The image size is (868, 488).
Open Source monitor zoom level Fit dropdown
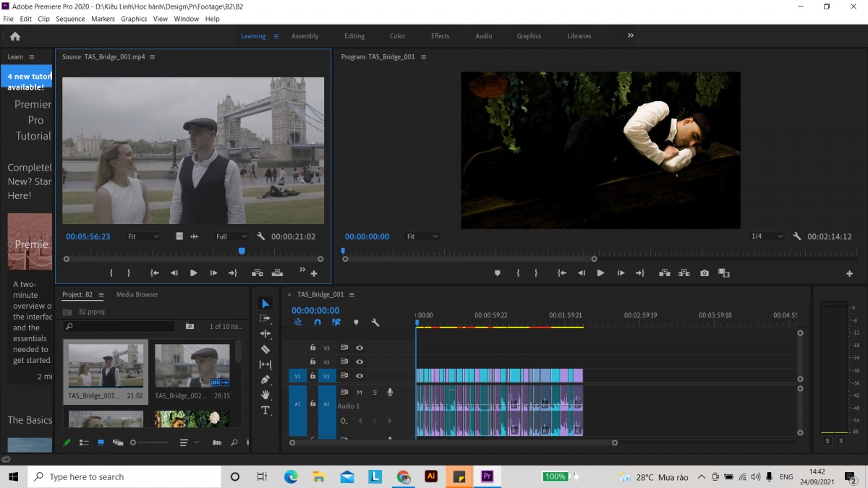[x=143, y=236]
